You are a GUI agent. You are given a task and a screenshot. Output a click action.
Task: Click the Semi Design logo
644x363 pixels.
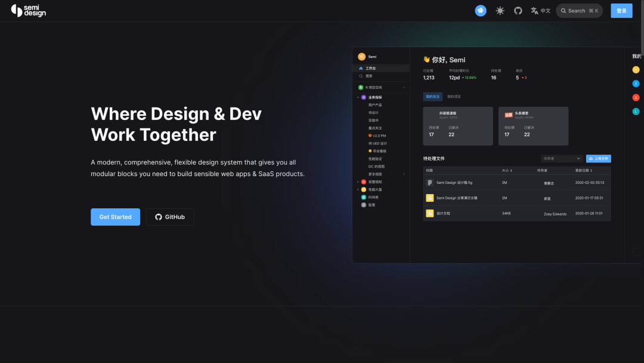point(29,11)
